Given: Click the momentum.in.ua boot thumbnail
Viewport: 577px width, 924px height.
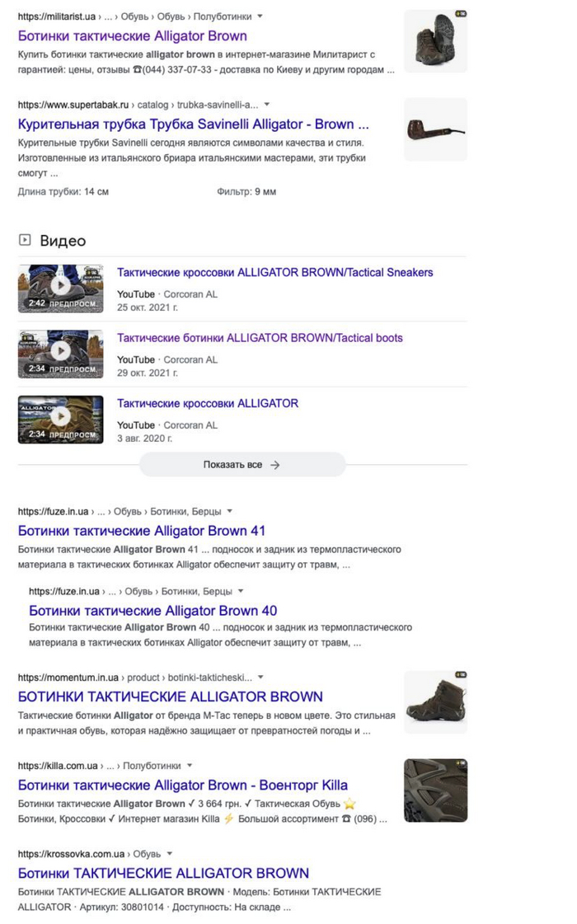Looking at the screenshot, I should [435, 702].
